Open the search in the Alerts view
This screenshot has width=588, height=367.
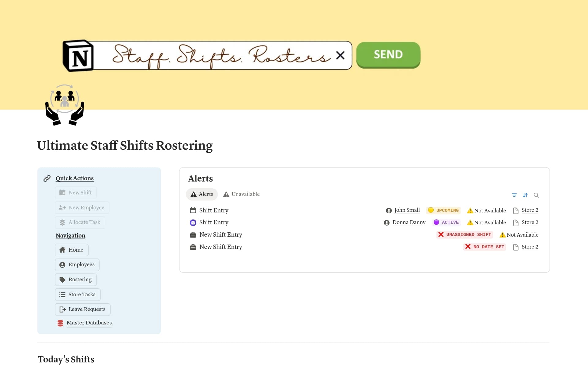tap(537, 195)
